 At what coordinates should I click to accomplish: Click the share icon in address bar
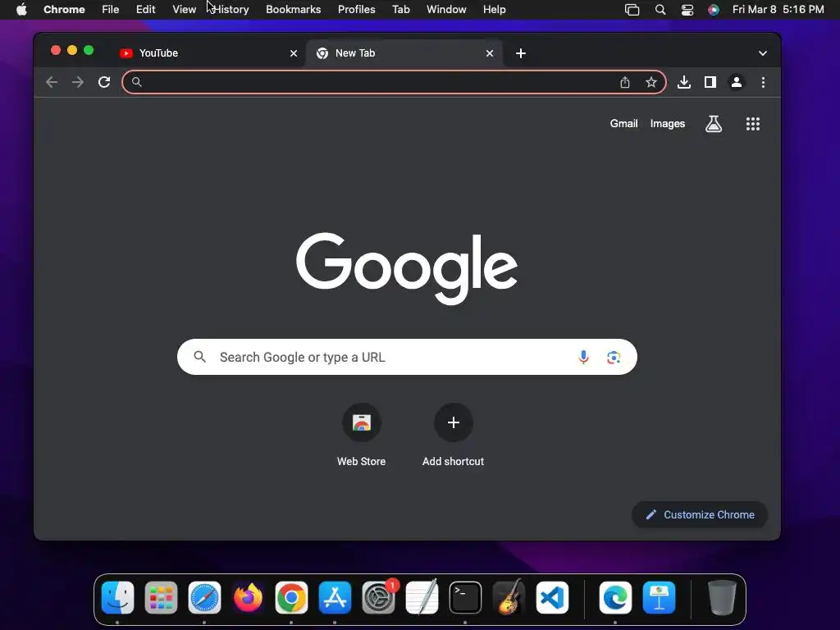tap(624, 82)
